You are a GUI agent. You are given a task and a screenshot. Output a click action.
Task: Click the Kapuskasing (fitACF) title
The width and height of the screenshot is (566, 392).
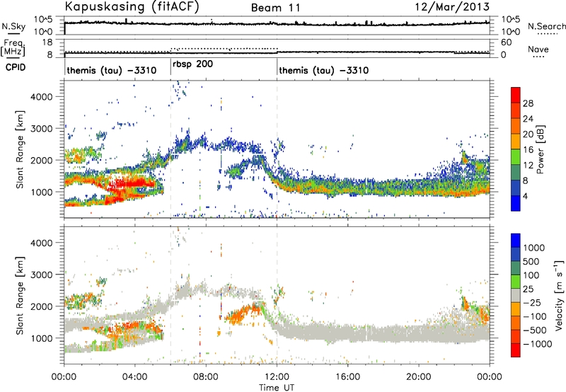(x=132, y=6)
